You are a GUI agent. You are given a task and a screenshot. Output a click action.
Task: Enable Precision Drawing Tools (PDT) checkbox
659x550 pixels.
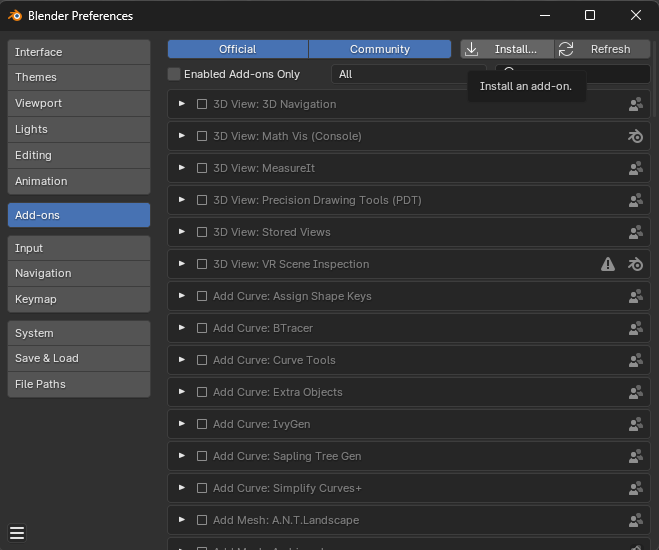pyautogui.click(x=202, y=200)
